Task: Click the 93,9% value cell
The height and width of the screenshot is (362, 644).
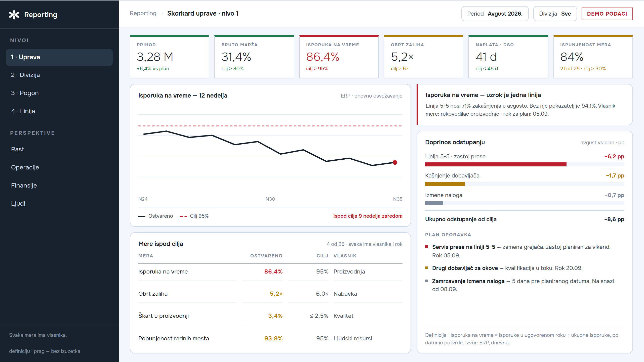Action: (273, 338)
